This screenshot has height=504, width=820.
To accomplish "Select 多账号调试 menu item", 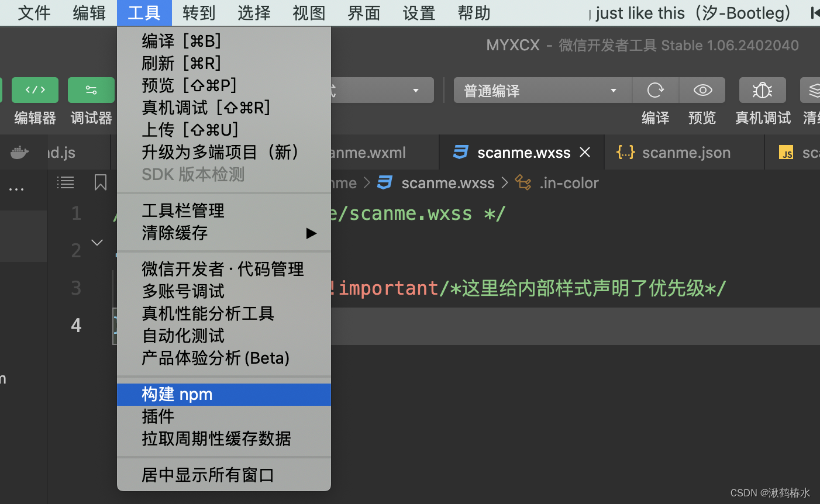I will (224, 291).
